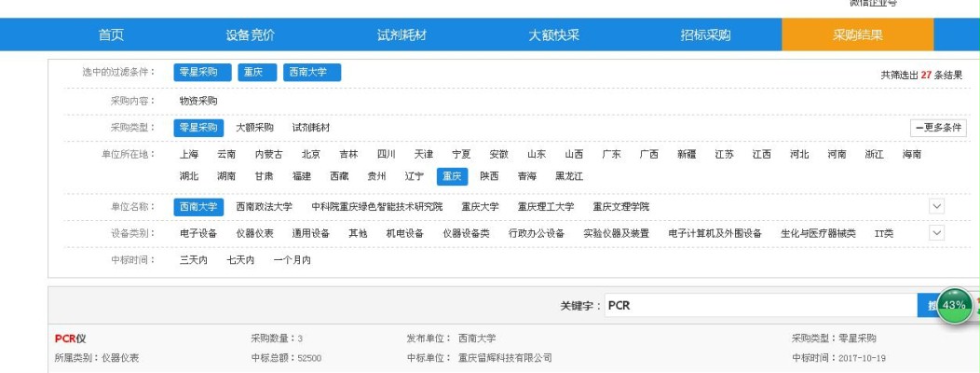Select the 大额快采 navigation tab
This screenshot has height=373, width=980.
pos(553,35)
